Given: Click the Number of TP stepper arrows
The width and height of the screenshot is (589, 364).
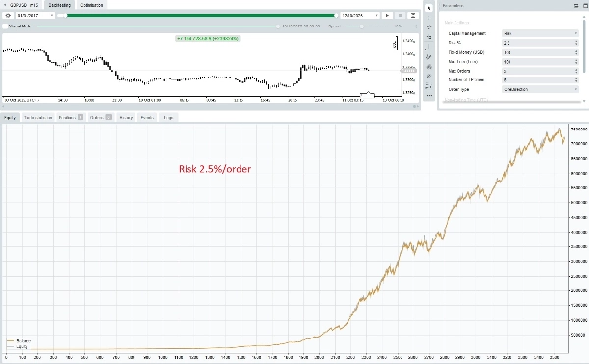Looking at the screenshot, I should (x=576, y=79).
